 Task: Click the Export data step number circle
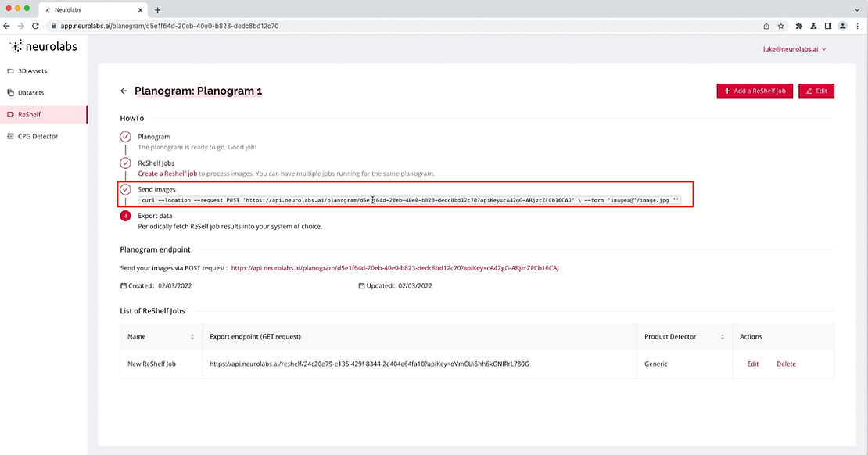click(x=126, y=216)
